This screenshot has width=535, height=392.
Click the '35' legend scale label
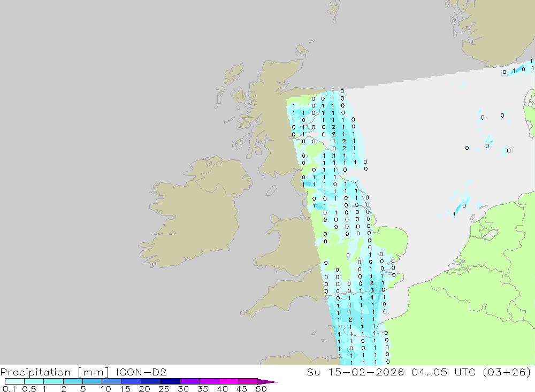point(203,389)
